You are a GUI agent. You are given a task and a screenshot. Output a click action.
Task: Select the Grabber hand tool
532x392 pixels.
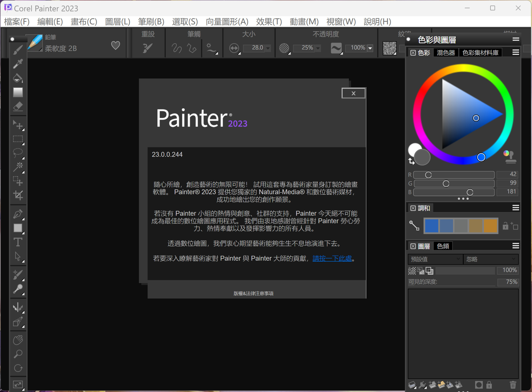[18, 340]
